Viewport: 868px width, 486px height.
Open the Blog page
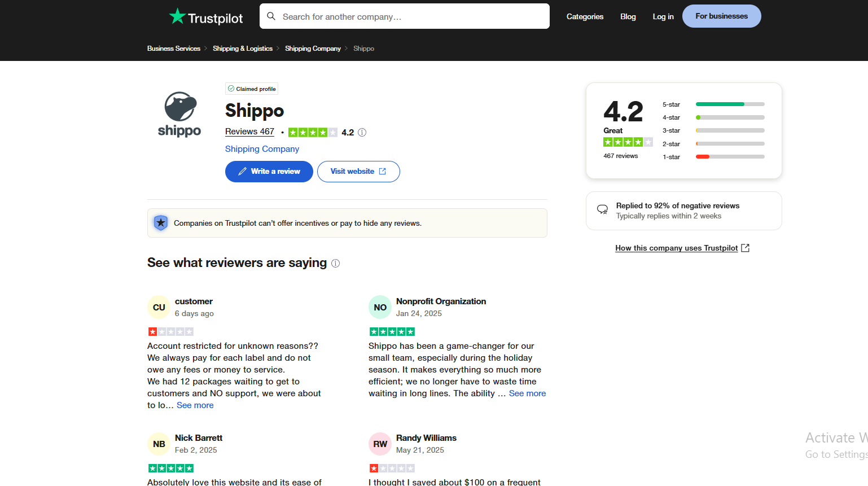click(628, 16)
